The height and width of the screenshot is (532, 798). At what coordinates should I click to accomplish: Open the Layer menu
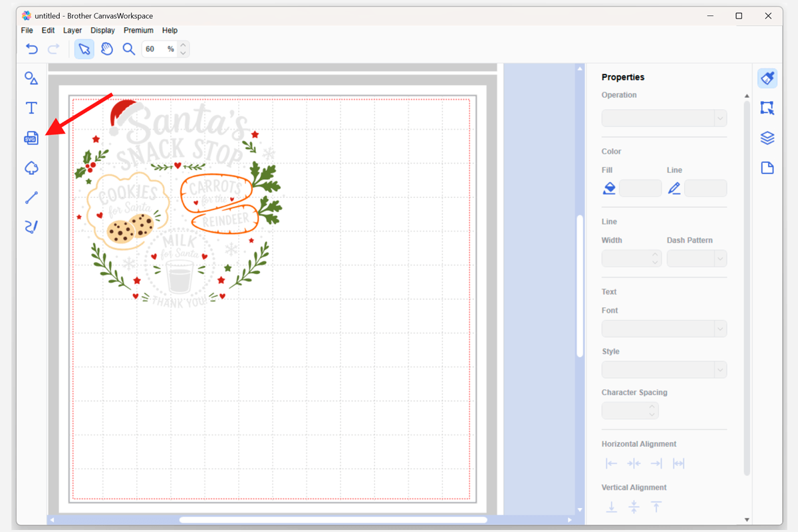click(x=72, y=30)
